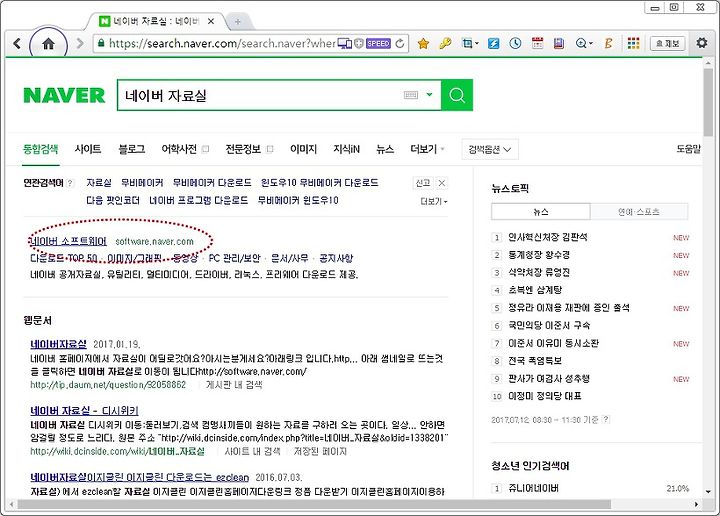Close related searches with X button
Image resolution: width=720 pixels, height=516 pixels.
click(x=441, y=183)
